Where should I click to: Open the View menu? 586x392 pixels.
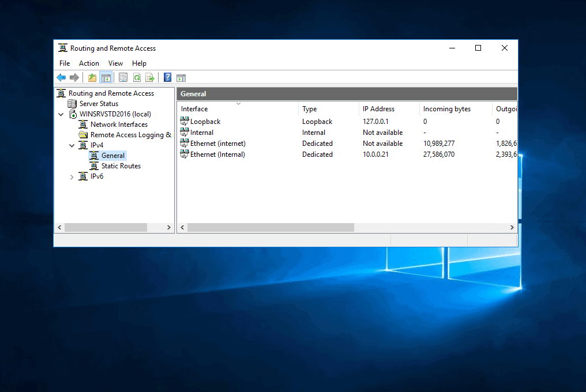[x=115, y=63]
